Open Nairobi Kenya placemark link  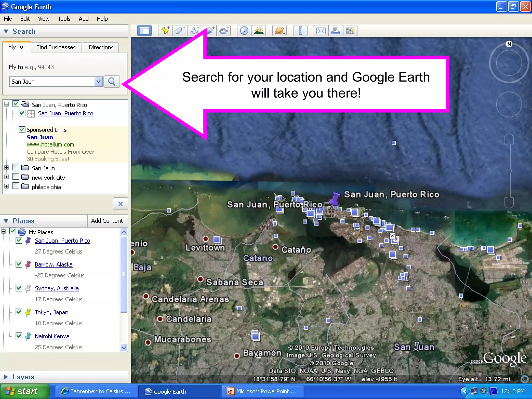[52, 336]
